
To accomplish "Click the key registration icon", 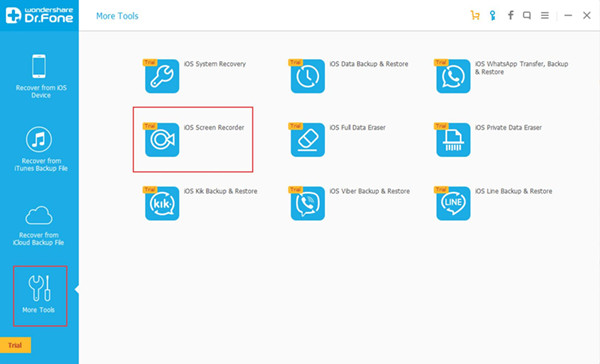I will point(492,15).
